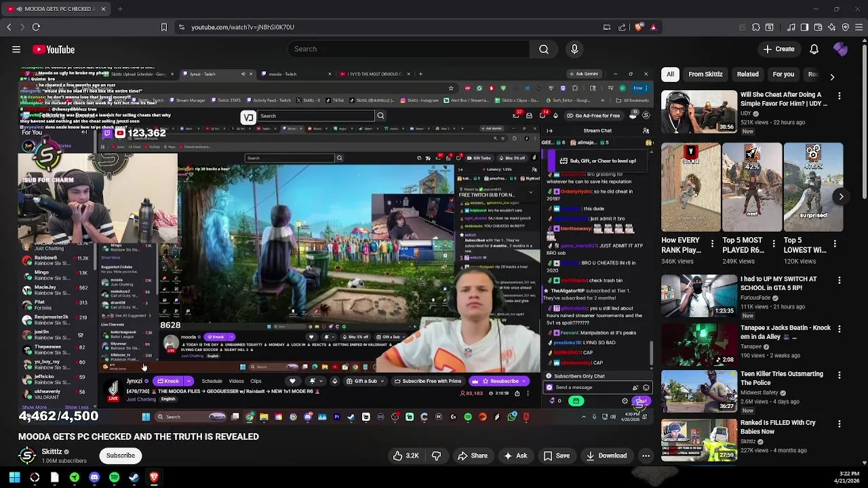868x488 pixels.
Task: Open the Brave Wallet icon
Action: point(818,27)
